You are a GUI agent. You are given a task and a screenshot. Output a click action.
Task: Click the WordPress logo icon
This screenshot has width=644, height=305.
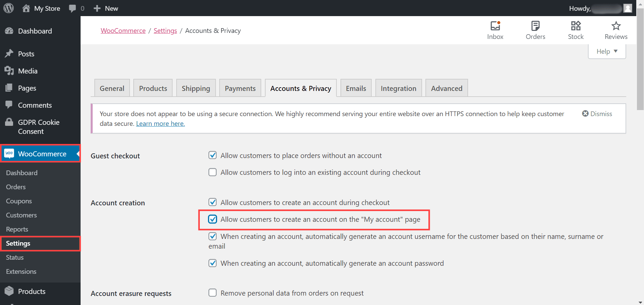(9, 8)
